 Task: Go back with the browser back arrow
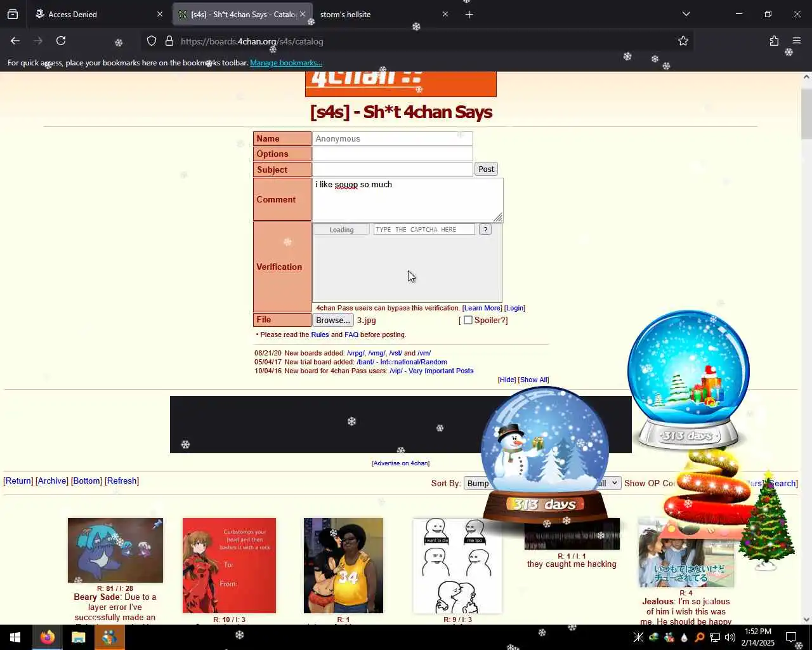pyautogui.click(x=15, y=41)
